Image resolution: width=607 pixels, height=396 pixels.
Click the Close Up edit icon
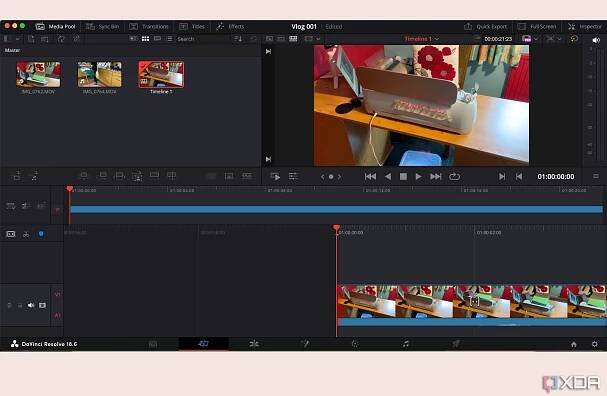(x=137, y=177)
